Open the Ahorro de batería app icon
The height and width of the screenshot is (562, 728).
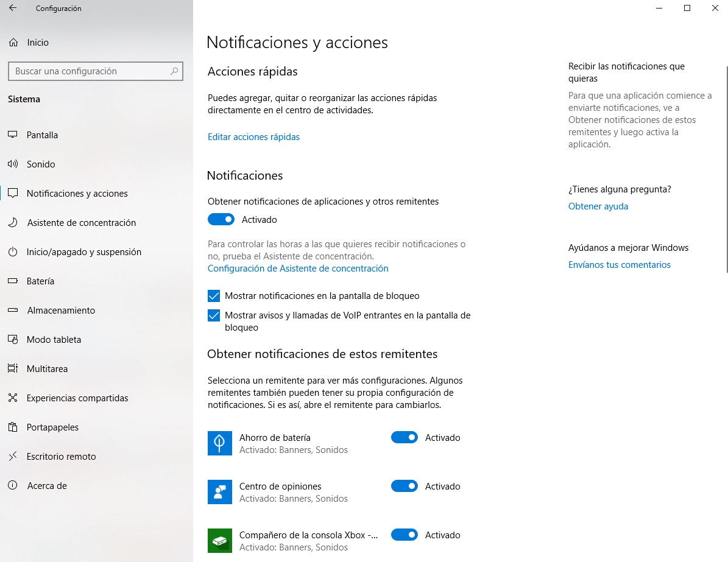tap(220, 443)
